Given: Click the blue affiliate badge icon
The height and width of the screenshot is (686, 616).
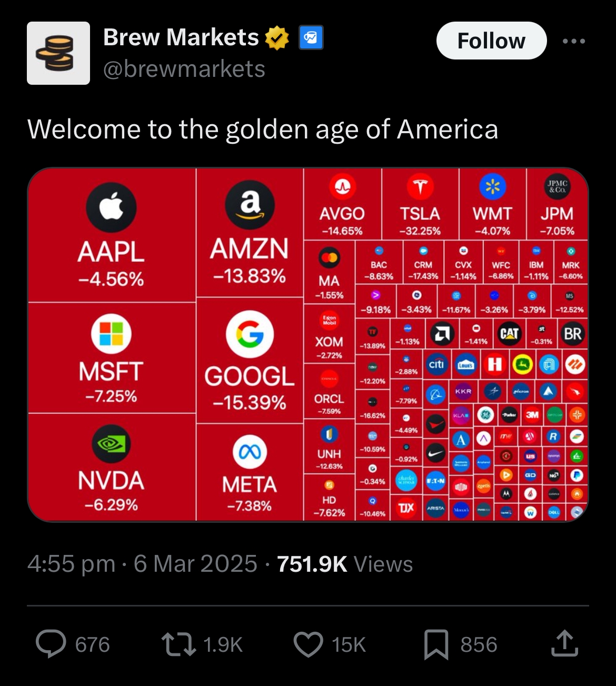Looking at the screenshot, I should 311,38.
